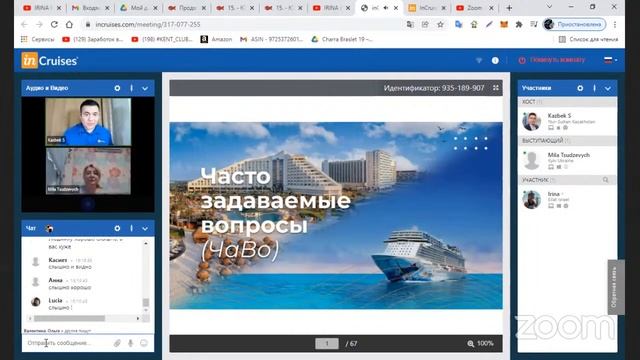The image size is (640, 360).
Task: Click the paused profile button
Action: 574,24
